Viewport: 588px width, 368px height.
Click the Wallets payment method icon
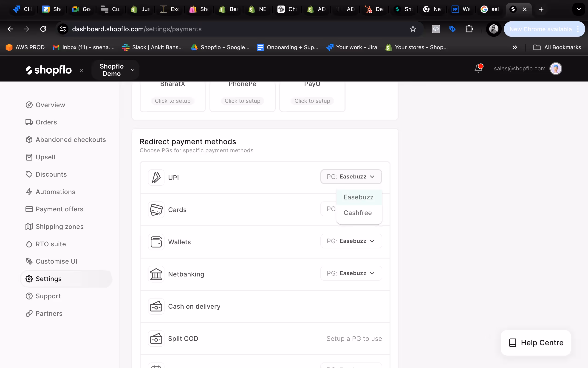coord(156,242)
